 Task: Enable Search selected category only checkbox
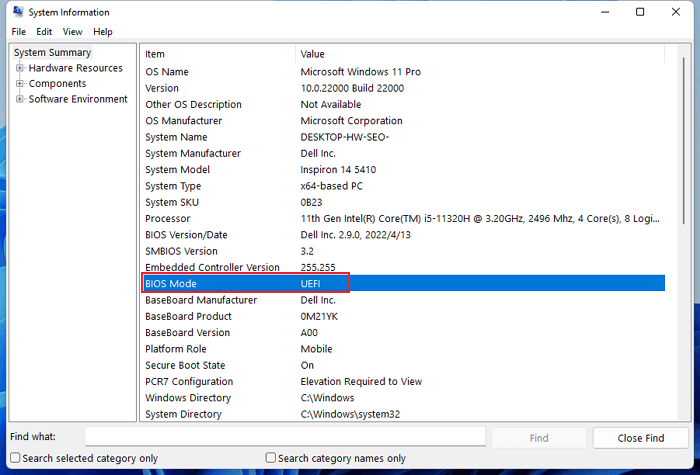[15, 458]
